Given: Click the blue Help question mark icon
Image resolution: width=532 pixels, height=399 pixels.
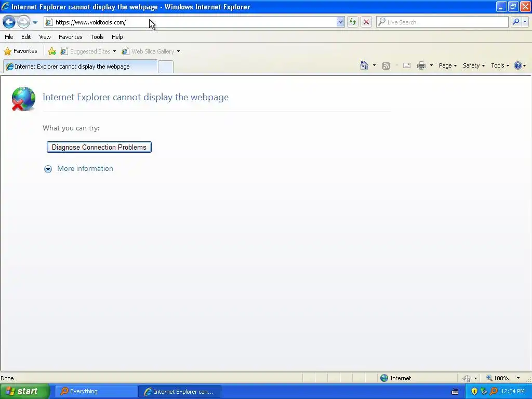Looking at the screenshot, I should [518, 65].
